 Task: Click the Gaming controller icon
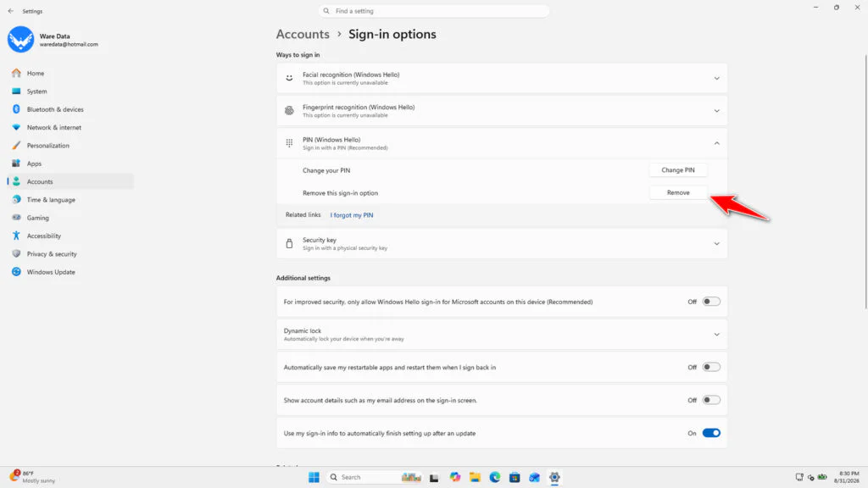click(x=16, y=218)
